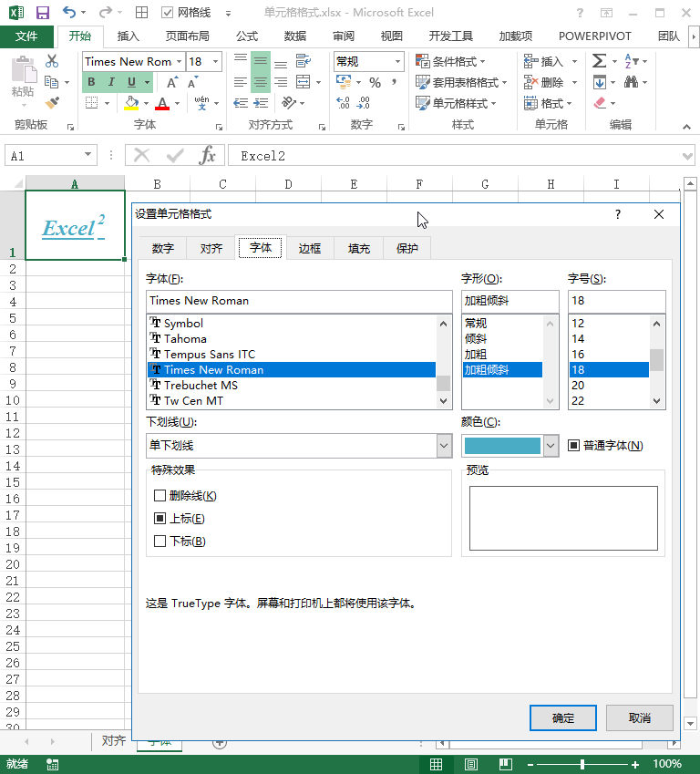Open the 颜色 font color dropdown arrow
This screenshot has width=700, height=774.
pos(551,446)
